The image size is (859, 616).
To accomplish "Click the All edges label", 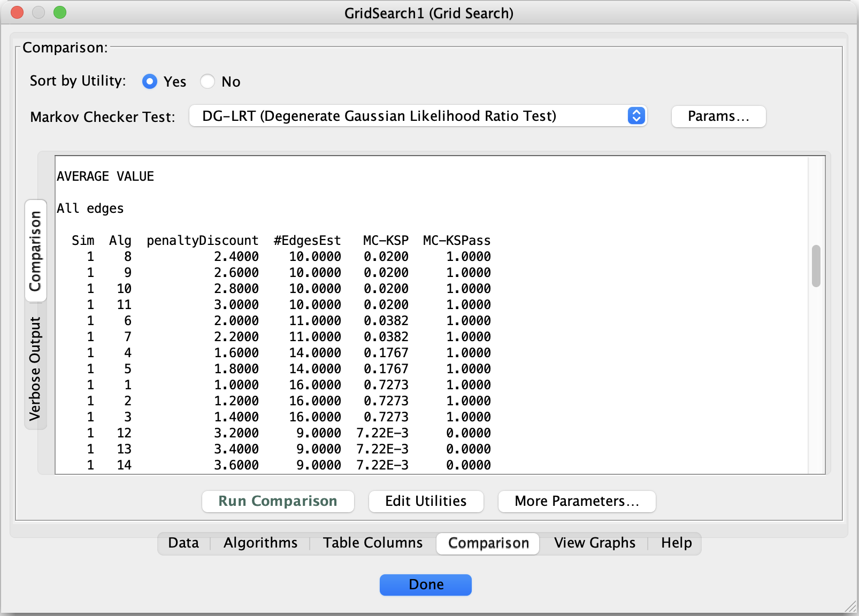I will coord(90,209).
